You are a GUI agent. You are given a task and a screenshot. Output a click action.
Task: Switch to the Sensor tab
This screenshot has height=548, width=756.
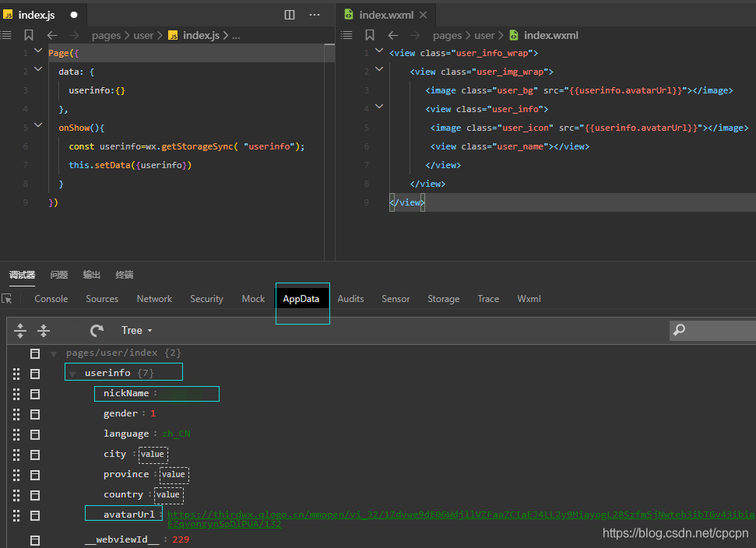pyautogui.click(x=396, y=299)
